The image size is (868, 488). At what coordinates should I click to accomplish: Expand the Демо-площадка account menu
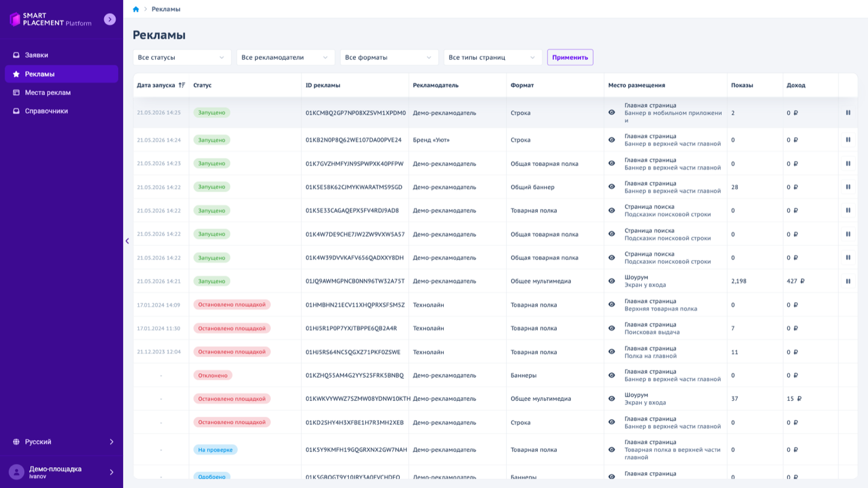61,472
